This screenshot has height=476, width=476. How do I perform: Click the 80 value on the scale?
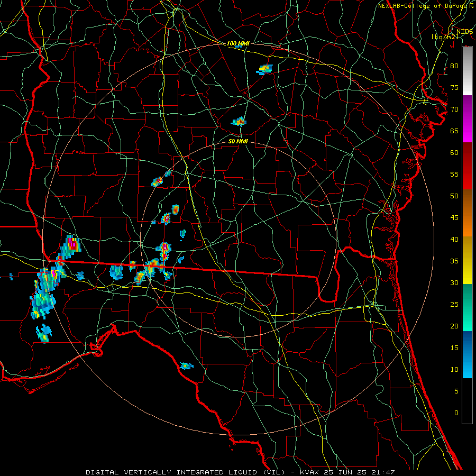(x=454, y=66)
